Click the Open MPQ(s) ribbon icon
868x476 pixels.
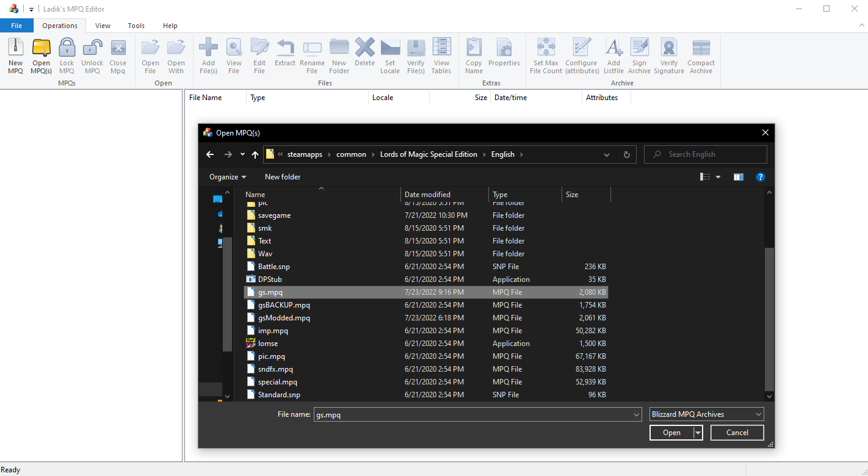pyautogui.click(x=42, y=48)
